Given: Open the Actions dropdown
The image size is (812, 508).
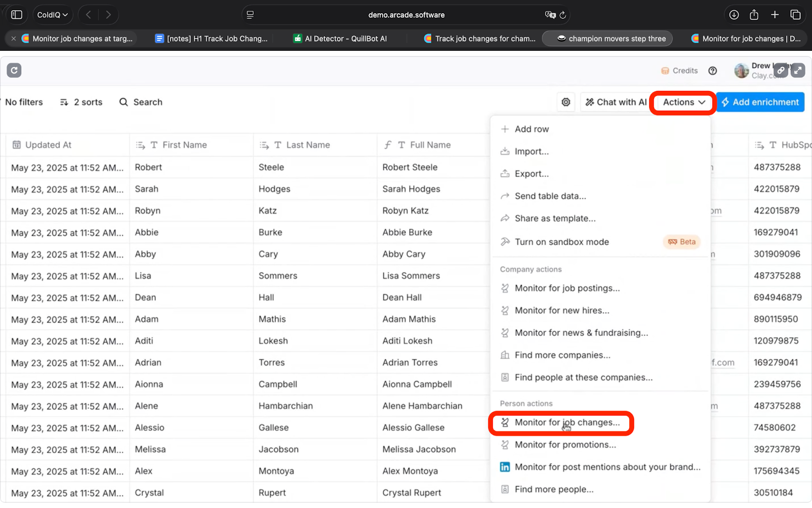Looking at the screenshot, I should click(683, 102).
